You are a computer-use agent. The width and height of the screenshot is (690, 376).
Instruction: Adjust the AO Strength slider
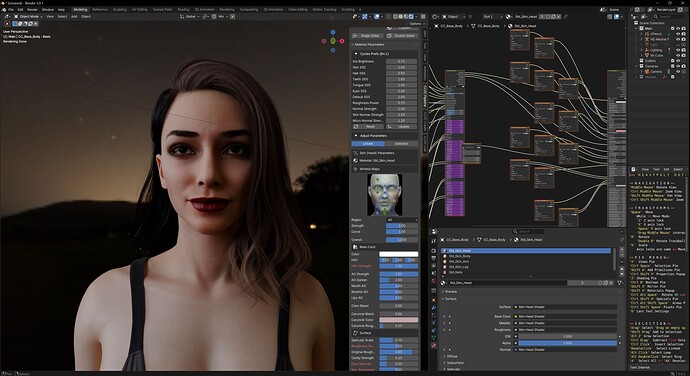click(x=398, y=274)
